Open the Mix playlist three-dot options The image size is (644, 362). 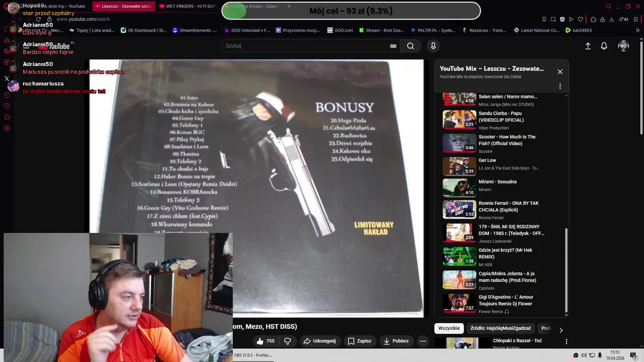click(x=560, y=86)
